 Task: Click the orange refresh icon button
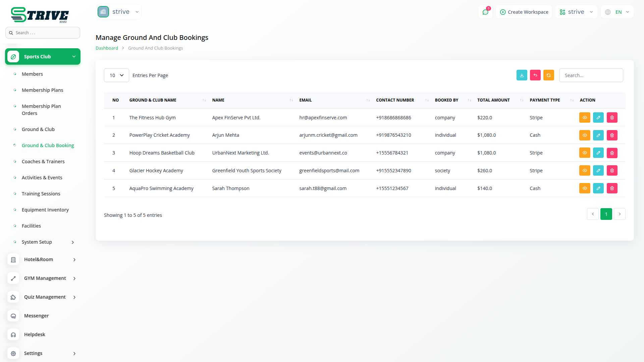pos(548,75)
